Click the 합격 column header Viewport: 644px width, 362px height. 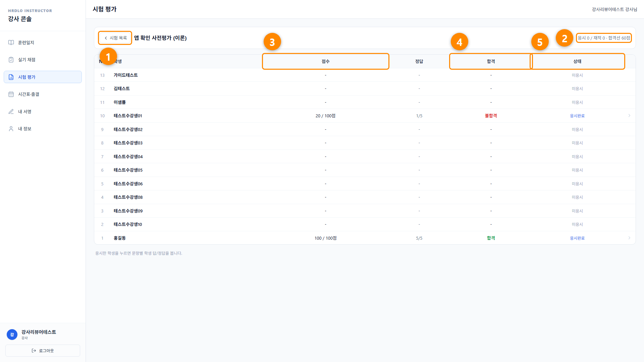click(x=491, y=61)
